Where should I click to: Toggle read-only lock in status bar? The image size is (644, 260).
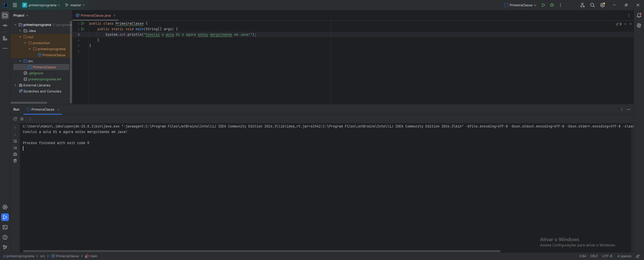tap(638, 256)
